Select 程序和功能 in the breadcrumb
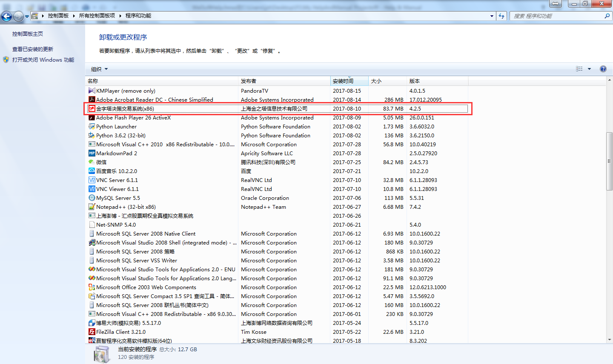The width and height of the screenshot is (613, 364). (138, 16)
